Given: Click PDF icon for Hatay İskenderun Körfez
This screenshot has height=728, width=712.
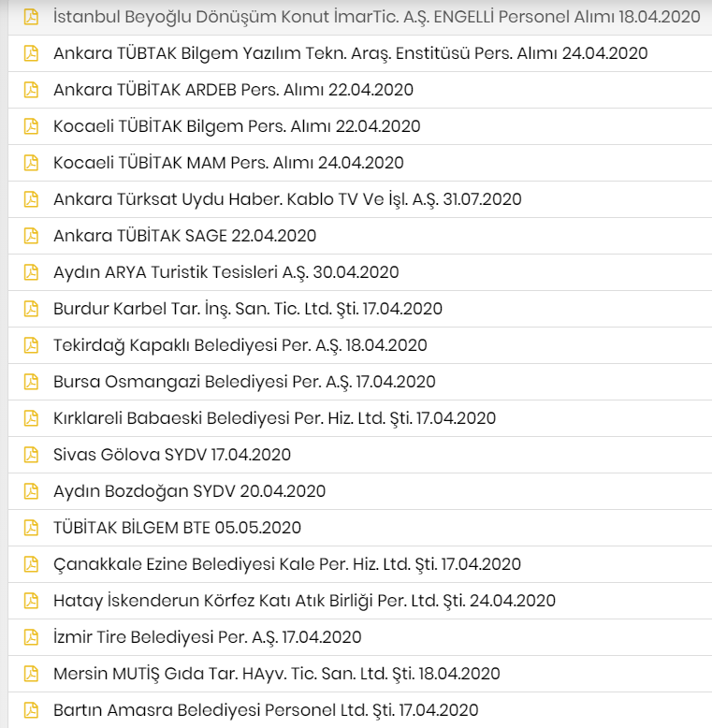Looking at the screenshot, I should click(31, 601).
